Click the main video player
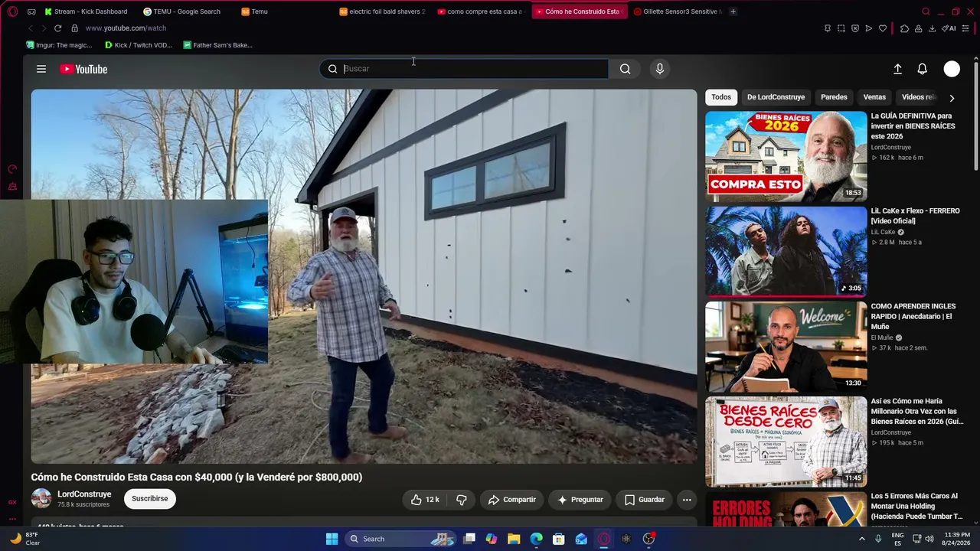 (x=364, y=276)
